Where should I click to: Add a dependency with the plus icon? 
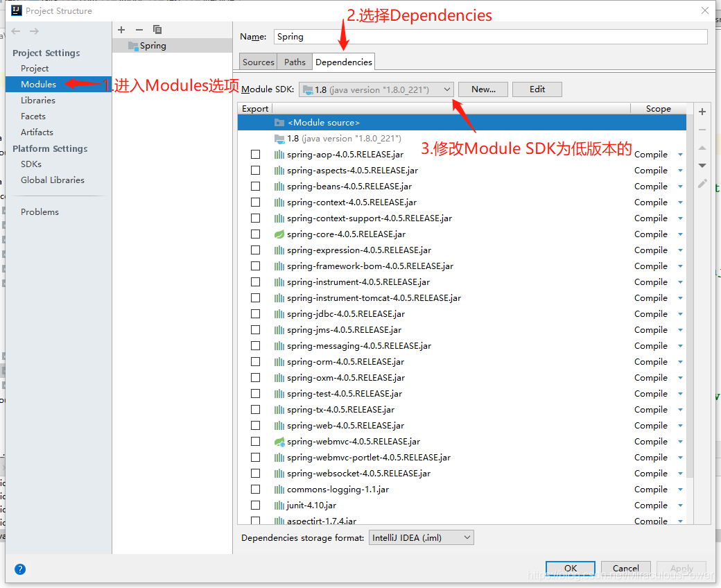702,112
